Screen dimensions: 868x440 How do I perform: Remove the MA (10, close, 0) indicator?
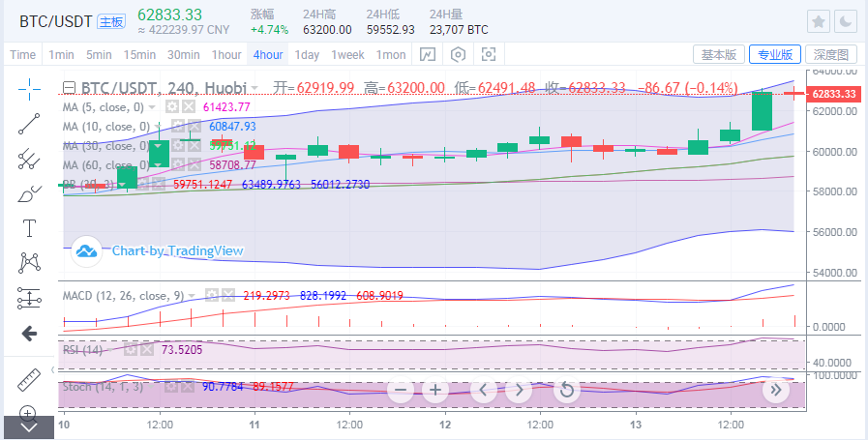pos(194,126)
